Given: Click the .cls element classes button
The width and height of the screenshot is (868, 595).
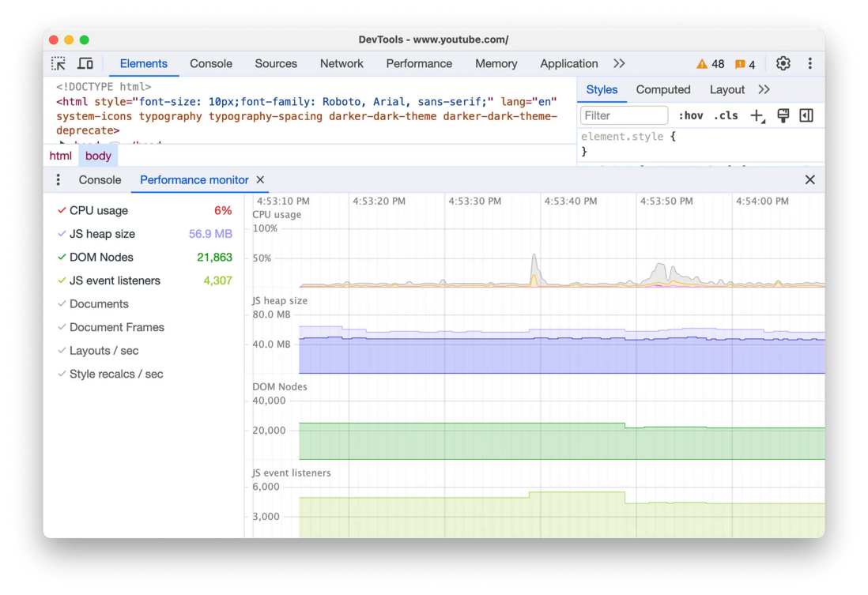Looking at the screenshot, I should tap(726, 115).
